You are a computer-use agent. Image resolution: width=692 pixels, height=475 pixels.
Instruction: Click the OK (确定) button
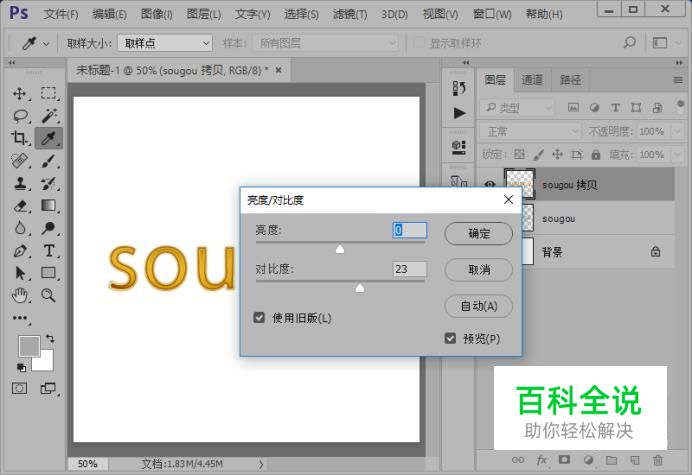[478, 233]
